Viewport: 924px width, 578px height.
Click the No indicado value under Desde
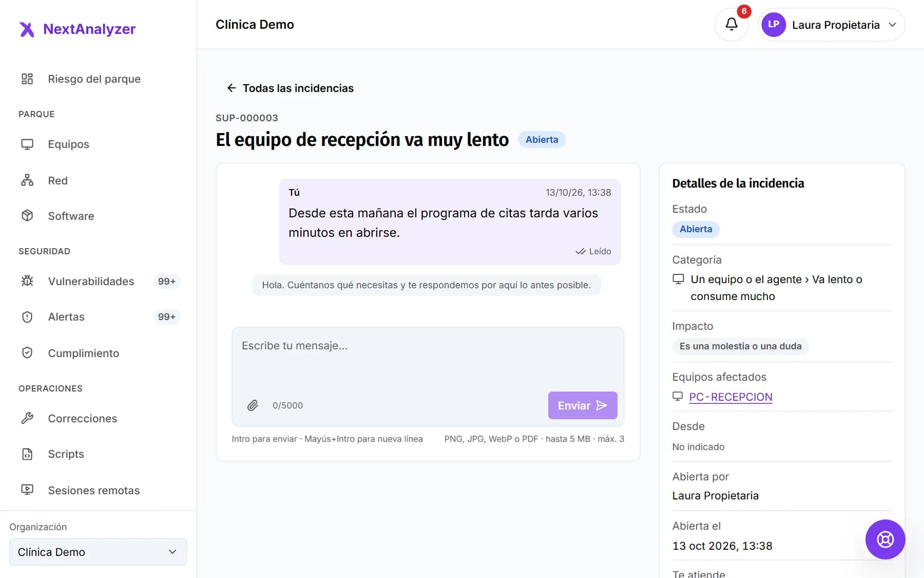699,447
